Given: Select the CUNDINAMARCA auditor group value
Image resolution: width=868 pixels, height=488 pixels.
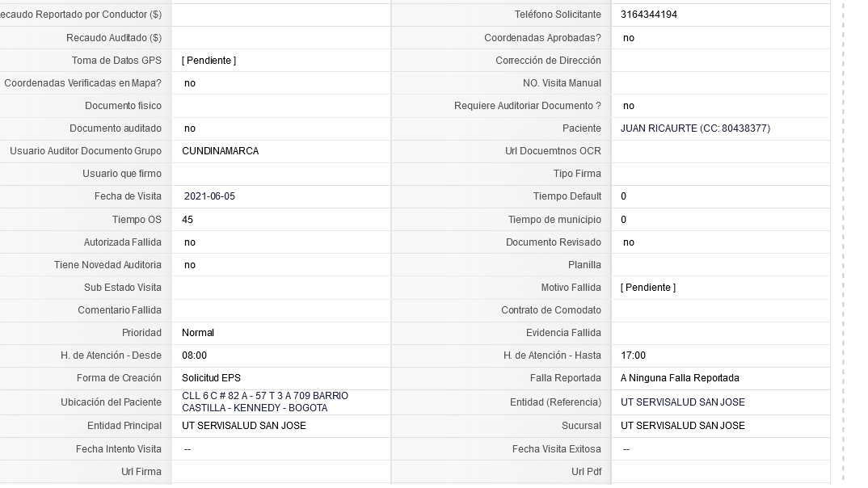Looking at the screenshot, I should pos(221,151).
